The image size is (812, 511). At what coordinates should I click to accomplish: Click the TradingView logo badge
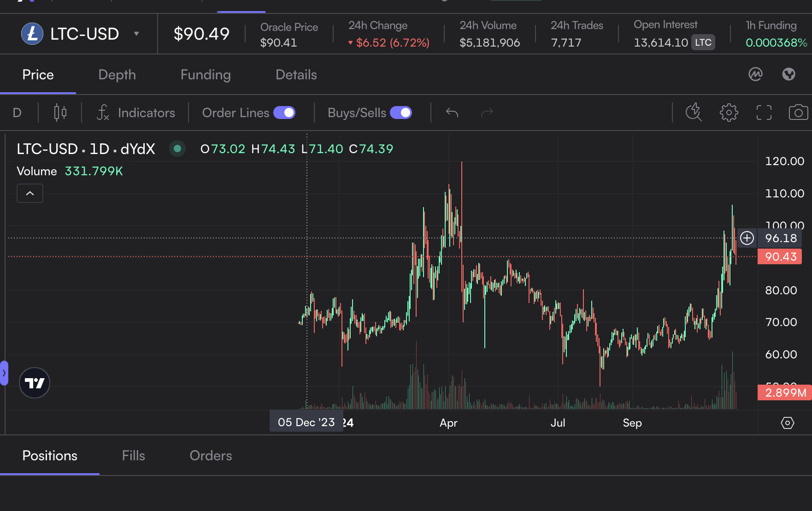pyautogui.click(x=35, y=383)
